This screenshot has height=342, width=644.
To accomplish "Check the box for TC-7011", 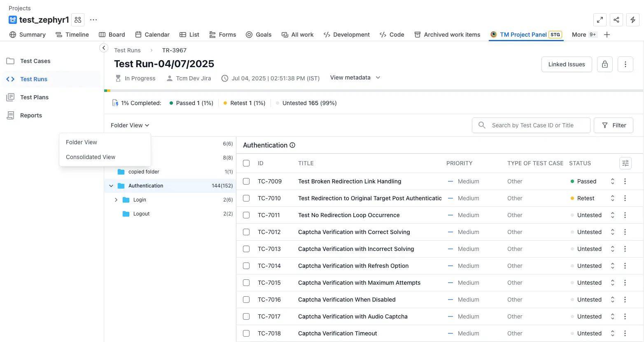I will tap(246, 215).
